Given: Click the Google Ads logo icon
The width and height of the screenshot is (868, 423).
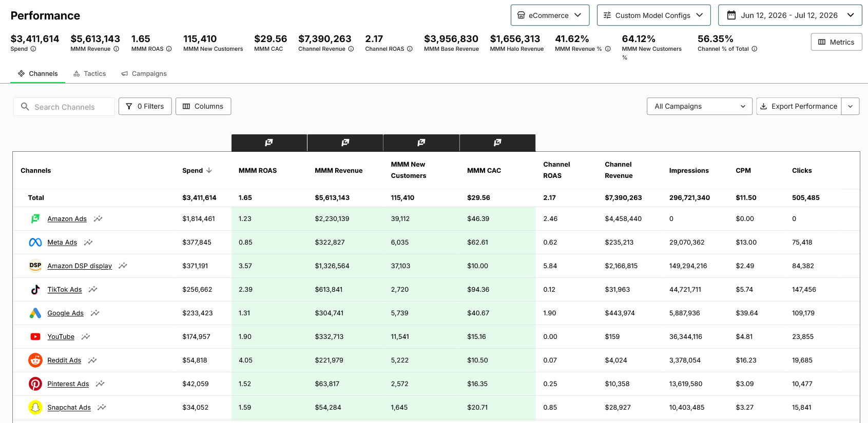Looking at the screenshot, I should tap(35, 313).
